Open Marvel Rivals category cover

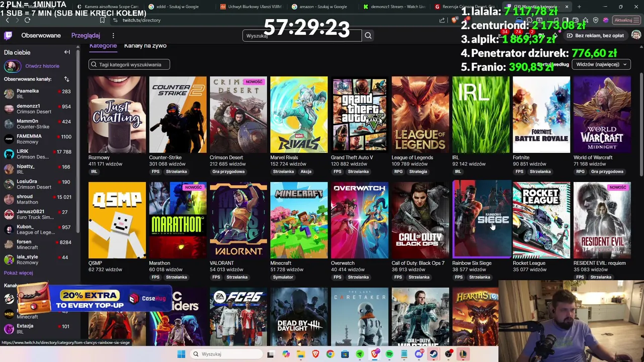click(299, 115)
